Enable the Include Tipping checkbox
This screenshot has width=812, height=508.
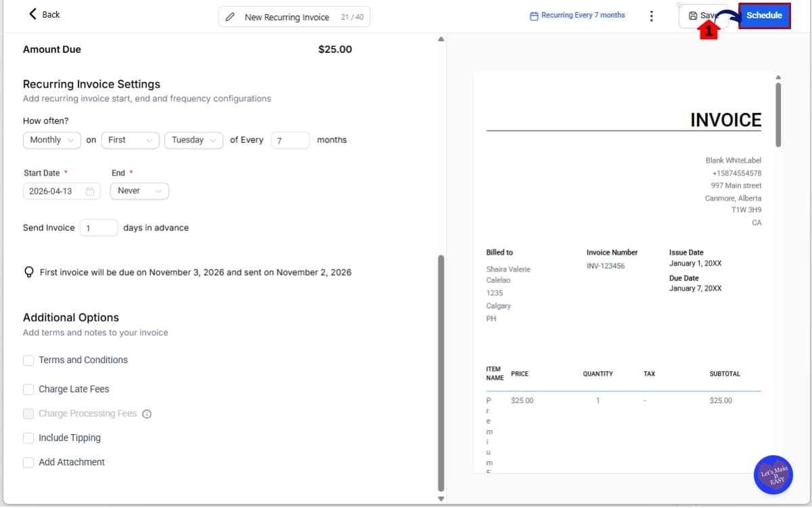coord(28,438)
